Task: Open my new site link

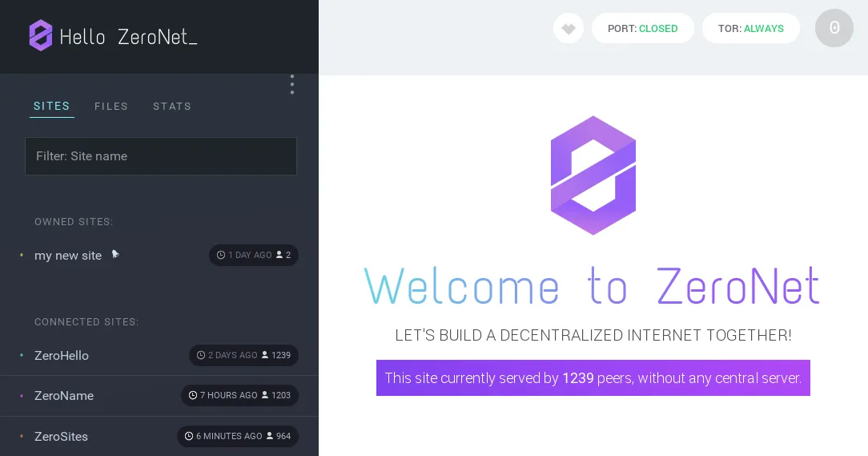Action: click(x=68, y=256)
